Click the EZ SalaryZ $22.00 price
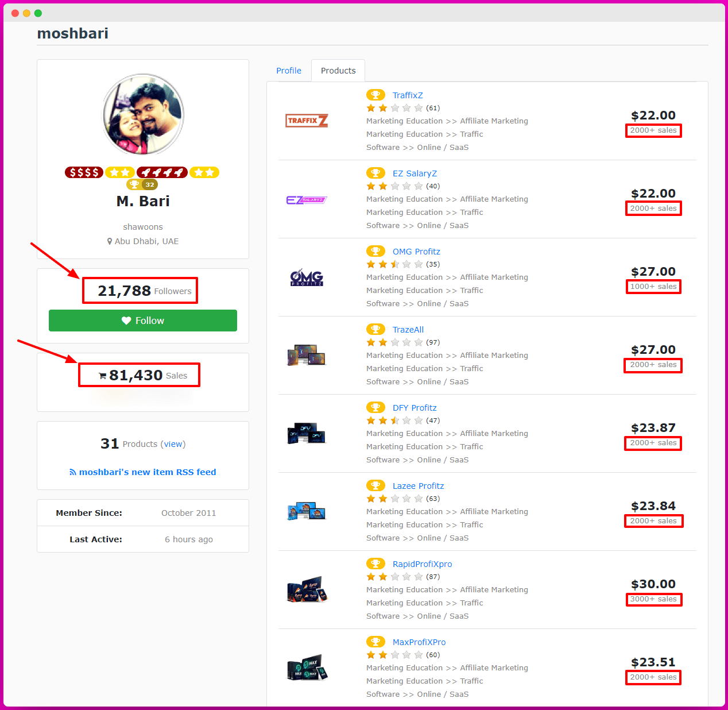Image resolution: width=728 pixels, height=710 pixels. (x=653, y=194)
